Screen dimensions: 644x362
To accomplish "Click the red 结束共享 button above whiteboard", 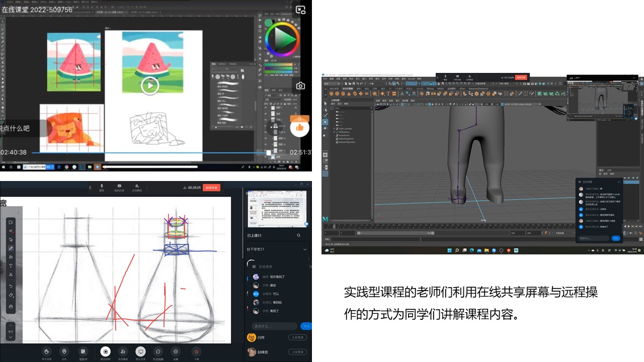I will (211, 188).
